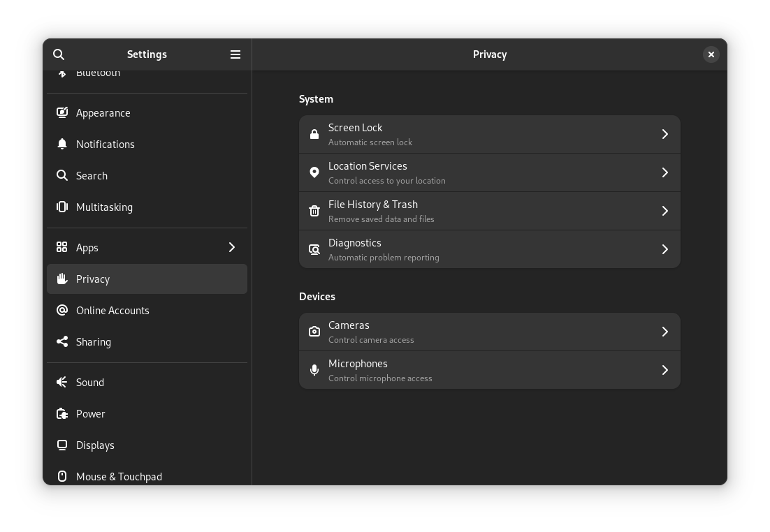
Task: Open the hamburger menu in the Settings header
Action: coord(235,54)
